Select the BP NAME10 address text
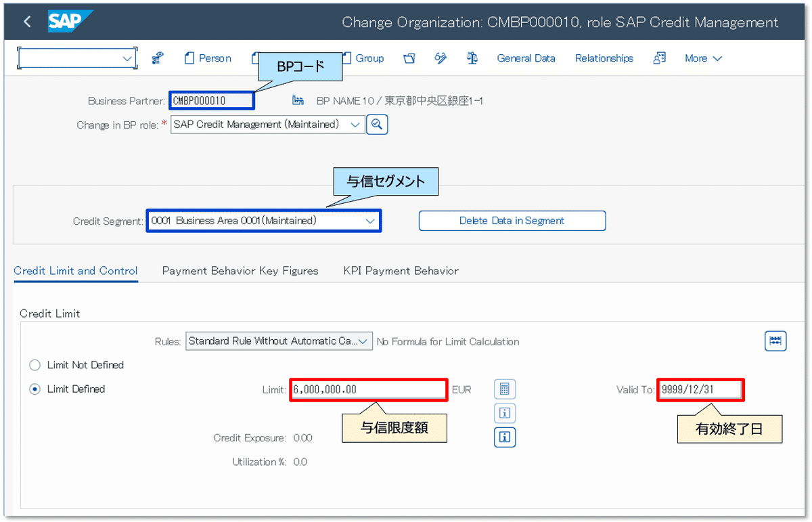Screen dimensions: 812x522 click(x=400, y=101)
